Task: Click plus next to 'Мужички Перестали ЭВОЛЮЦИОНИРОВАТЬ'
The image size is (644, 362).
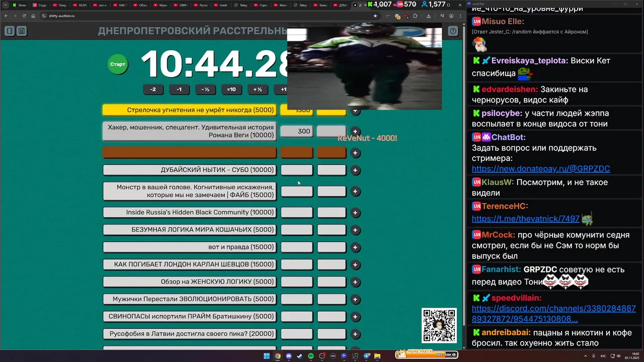Action: coord(355,300)
